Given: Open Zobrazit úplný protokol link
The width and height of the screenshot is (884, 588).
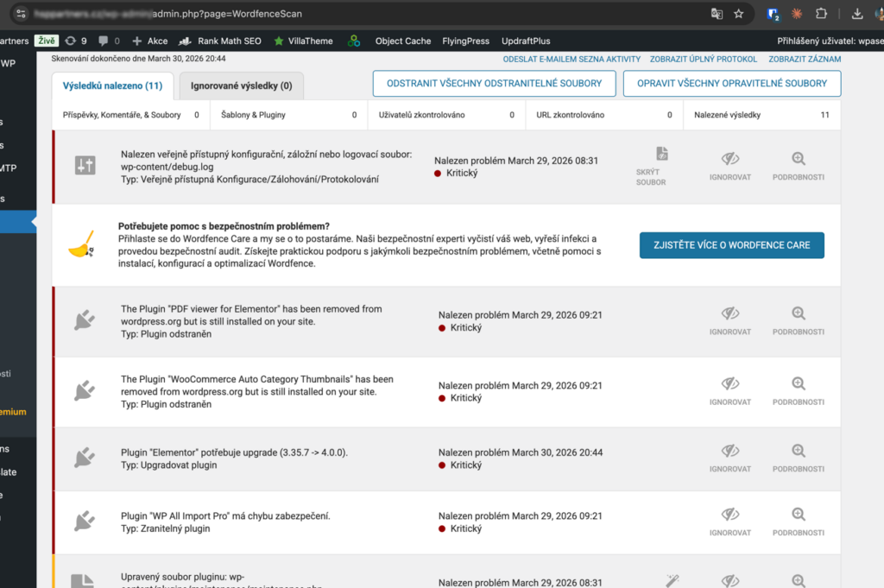Looking at the screenshot, I should (703, 60).
